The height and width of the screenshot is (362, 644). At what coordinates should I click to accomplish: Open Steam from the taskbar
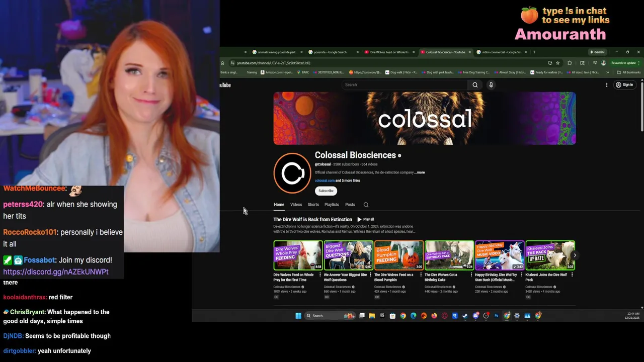[x=465, y=316]
